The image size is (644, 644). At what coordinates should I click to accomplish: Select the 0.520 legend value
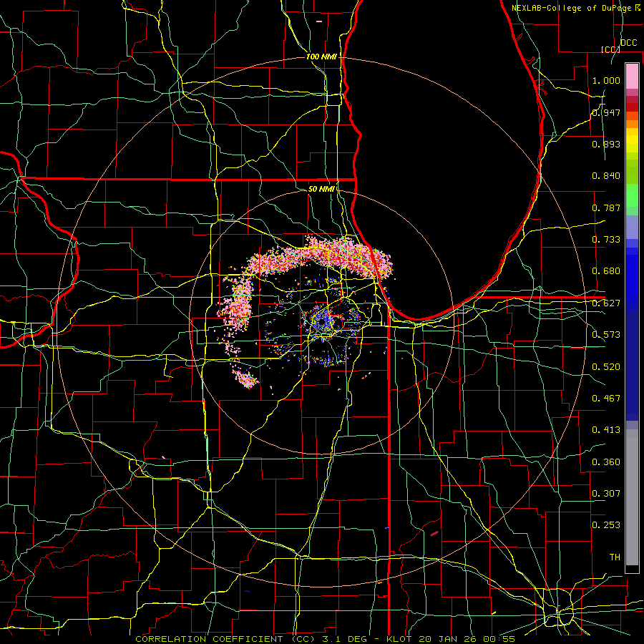[x=606, y=366]
